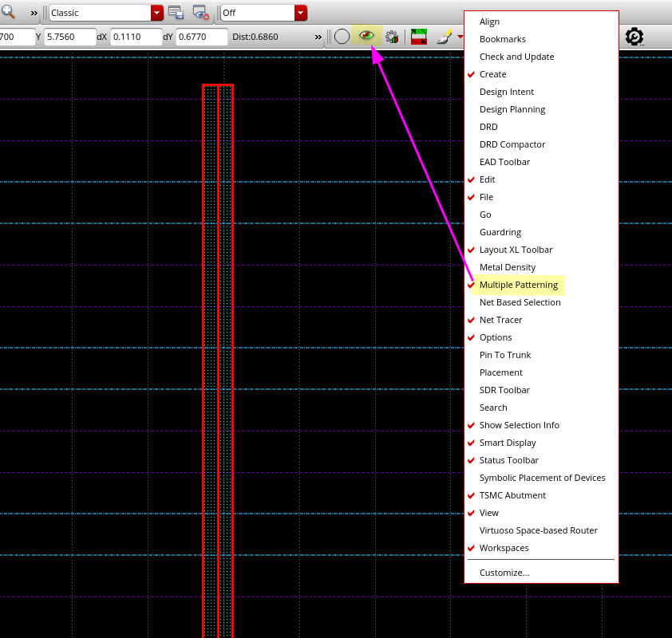The width and height of the screenshot is (672, 638).
Task: Click the gear with colored dot icon
Action: (x=392, y=37)
